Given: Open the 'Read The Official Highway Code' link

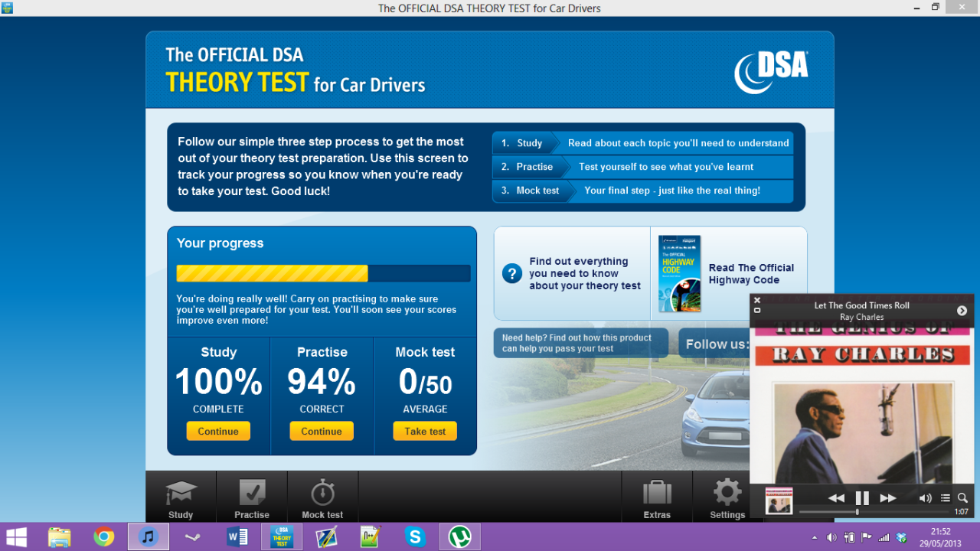Looking at the screenshot, I should (x=751, y=273).
